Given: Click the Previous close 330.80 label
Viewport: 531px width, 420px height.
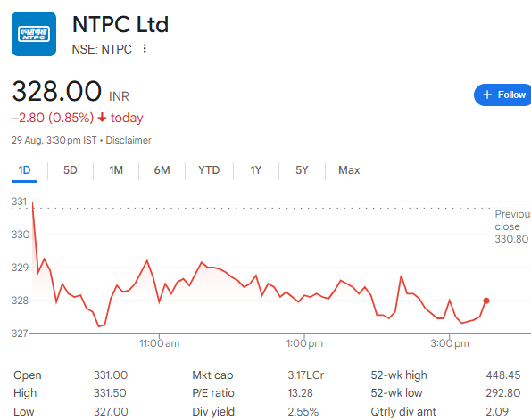Looking at the screenshot, I should 513,226.
